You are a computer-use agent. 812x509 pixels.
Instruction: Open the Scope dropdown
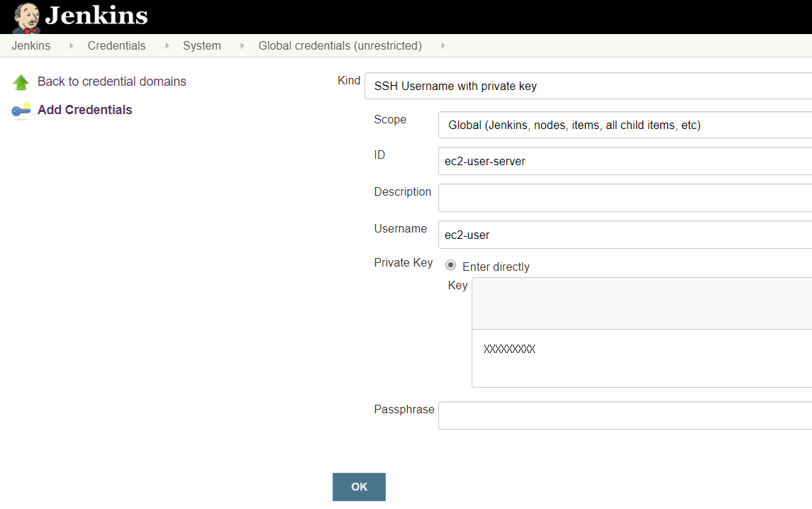coord(625,125)
